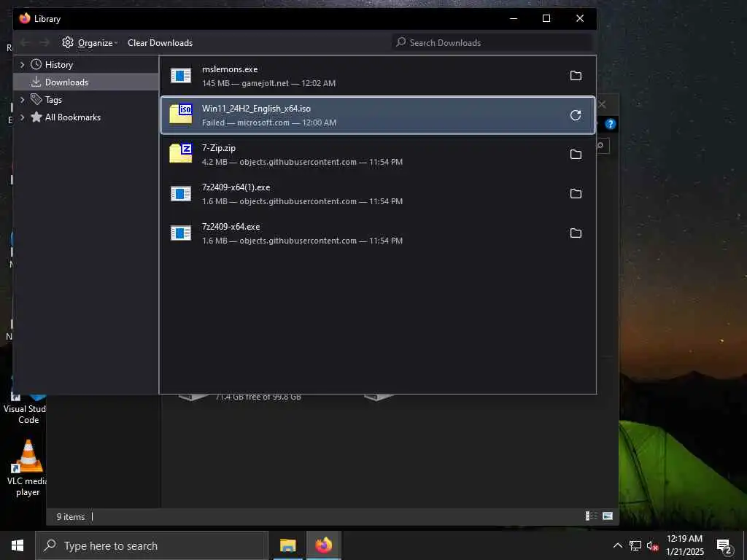Expand the Tags tree node
The image size is (747, 560).
[22, 99]
